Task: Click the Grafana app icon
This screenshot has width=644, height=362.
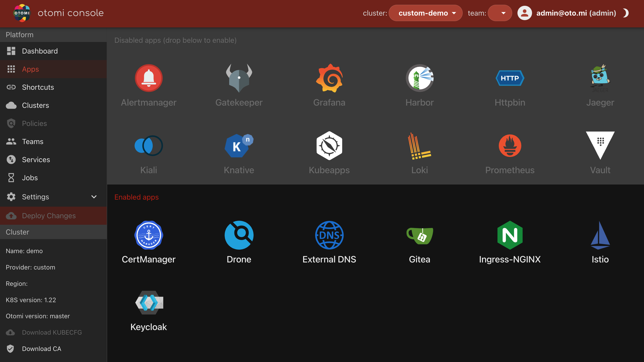Action: [329, 78]
